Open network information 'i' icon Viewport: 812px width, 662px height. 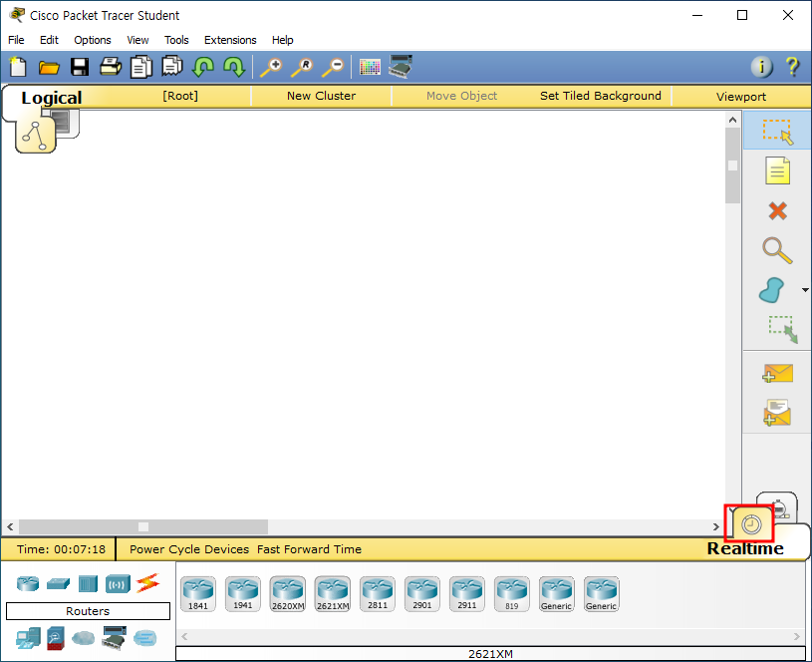click(x=761, y=67)
